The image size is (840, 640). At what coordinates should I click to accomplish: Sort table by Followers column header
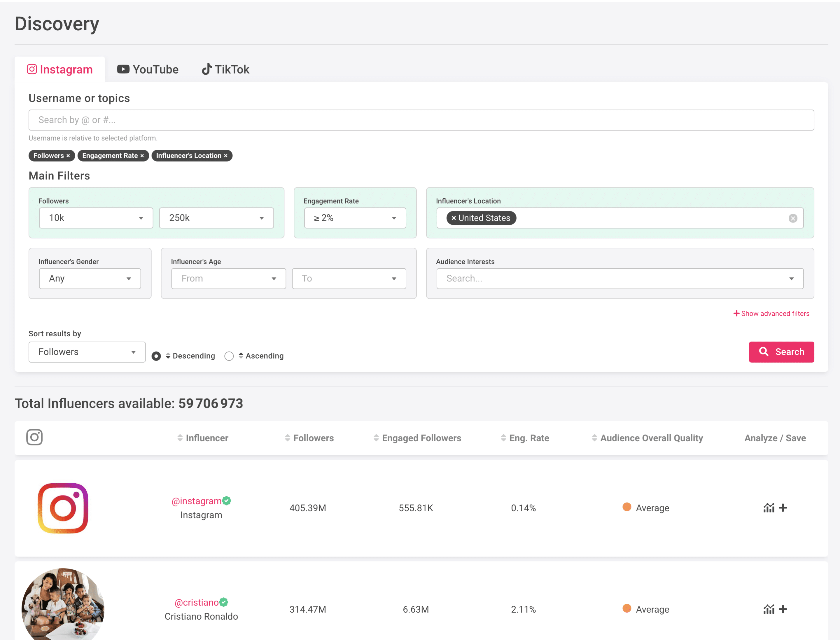point(309,438)
